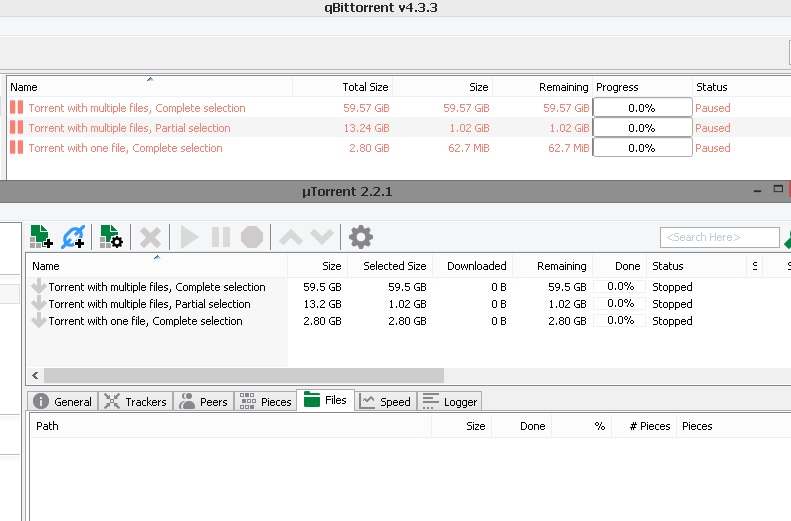Image resolution: width=791 pixels, height=521 pixels.
Task: Open the Speed tab
Action: 386,401
